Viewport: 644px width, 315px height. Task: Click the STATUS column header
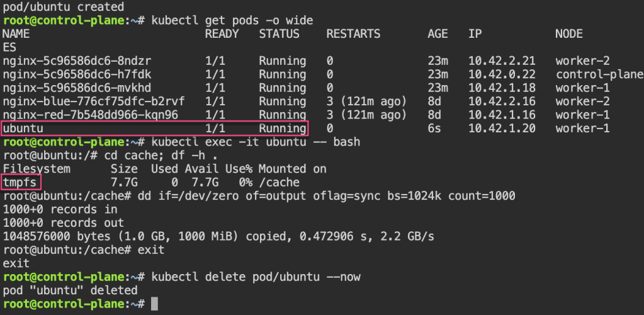click(279, 34)
